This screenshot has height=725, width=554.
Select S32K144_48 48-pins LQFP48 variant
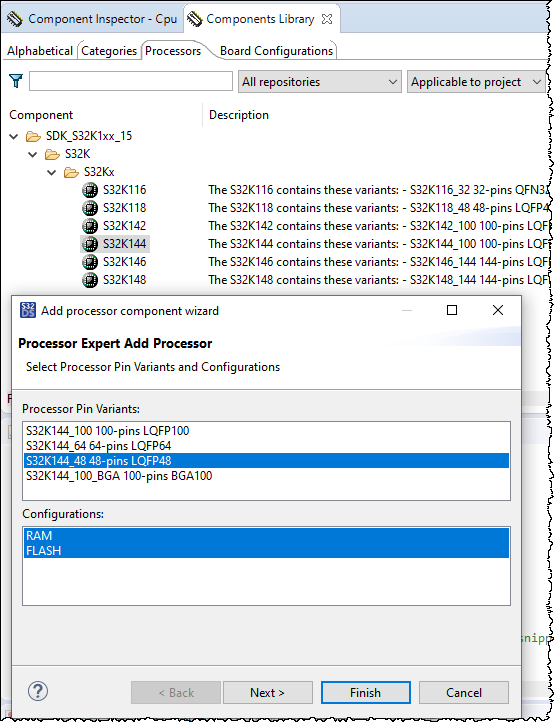(x=266, y=461)
